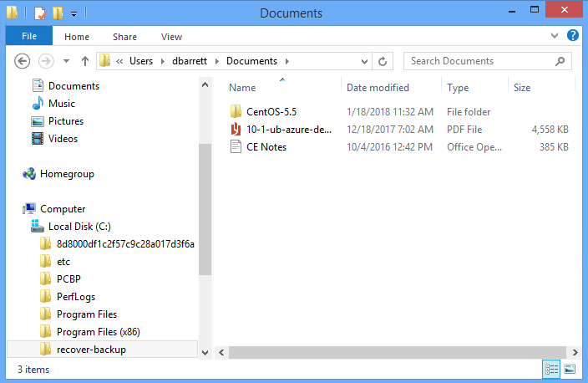The width and height of the screenshot is (588, 383).
Task: Click the window system folder icon in title bar
Action: coord(13,13)
